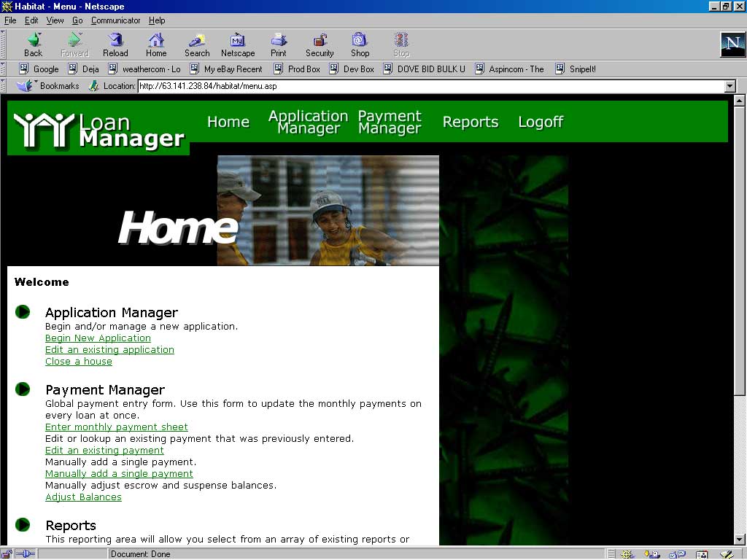The image size is (747, 560).
Task: Open the Go menu
Action: (x=77, y=20)
